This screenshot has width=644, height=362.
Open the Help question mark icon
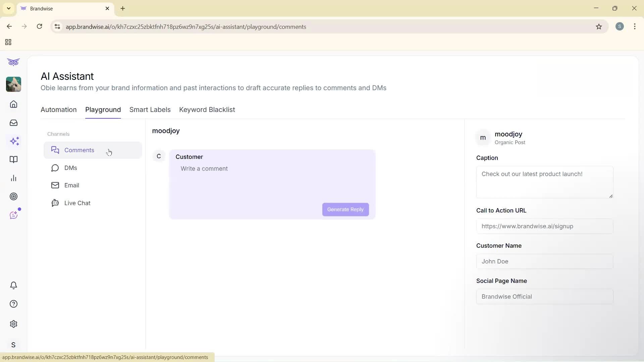coord(13,304)
